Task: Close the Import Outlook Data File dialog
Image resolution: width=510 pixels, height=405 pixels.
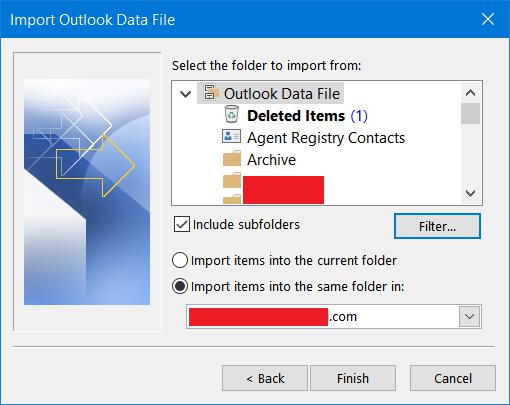Action: coord(488,19)
